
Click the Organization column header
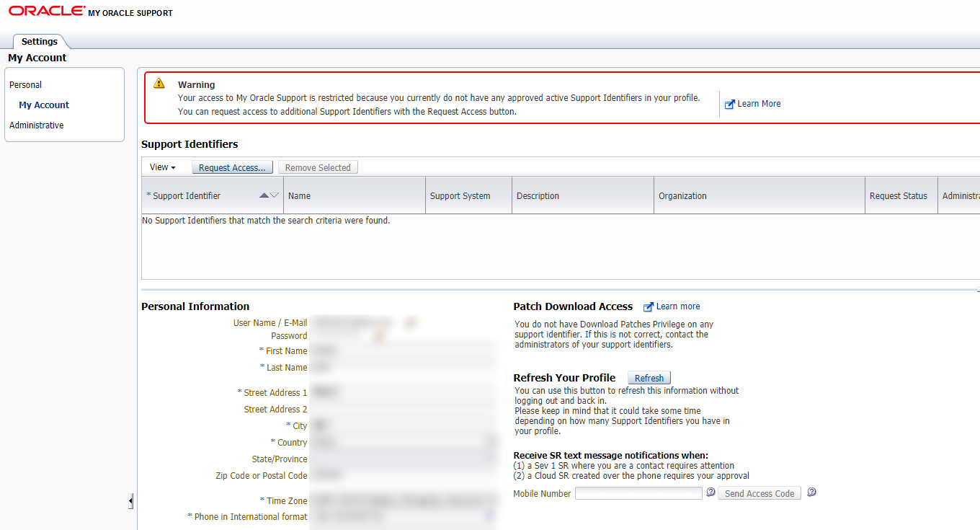coord(759,195)
